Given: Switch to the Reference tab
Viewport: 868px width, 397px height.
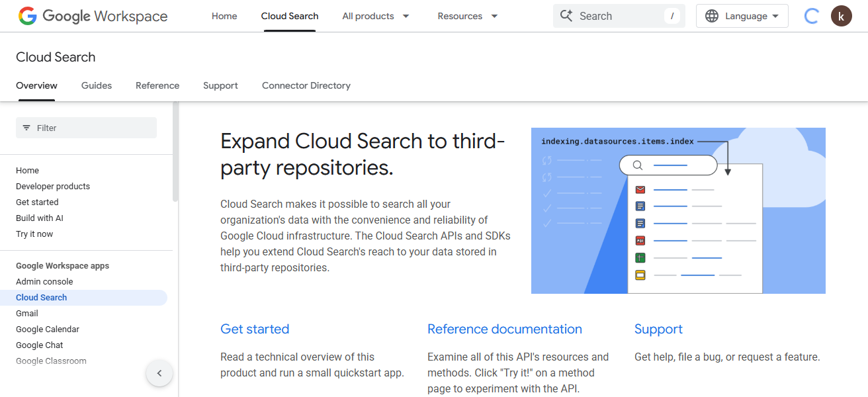Looking at the screenshot, I should (x=157, y=85).
